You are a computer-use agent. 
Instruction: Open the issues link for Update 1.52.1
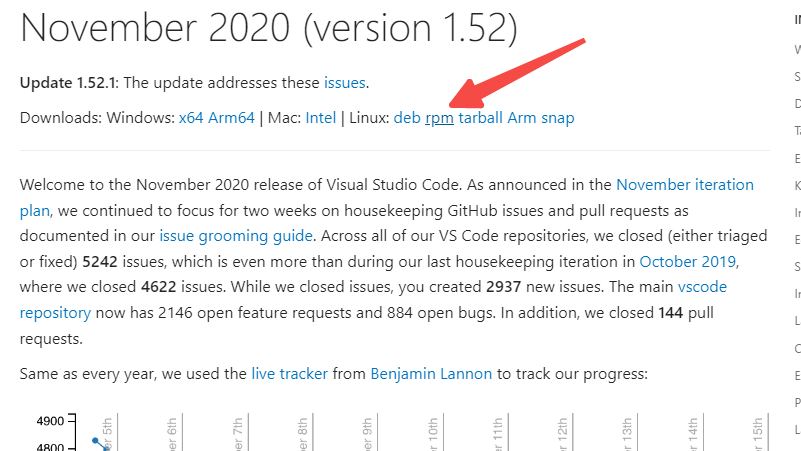tap(344, 83)
